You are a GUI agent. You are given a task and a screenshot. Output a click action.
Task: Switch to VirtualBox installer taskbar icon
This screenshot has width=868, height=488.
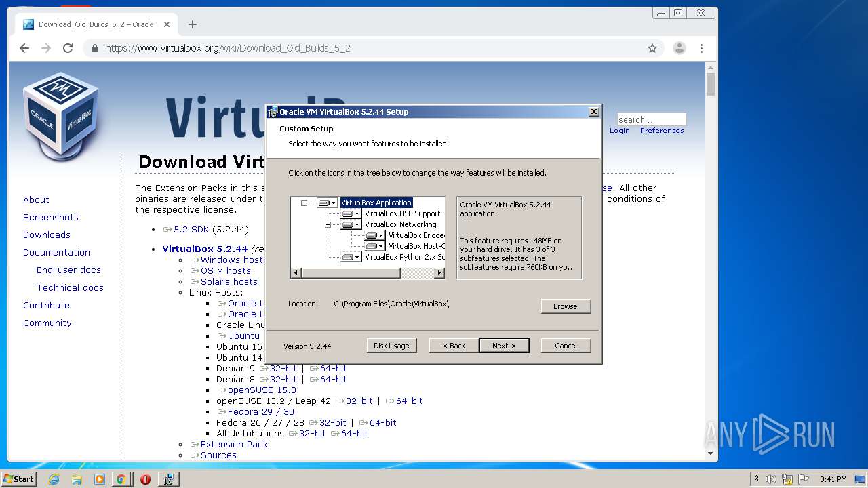click(x=169, y=479)
